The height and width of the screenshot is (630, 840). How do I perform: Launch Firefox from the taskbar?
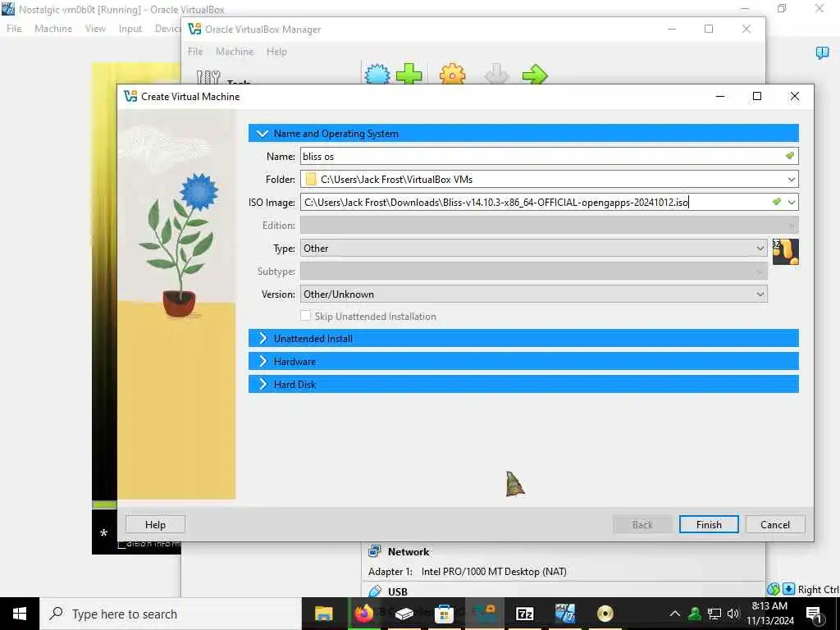point(363,613)
